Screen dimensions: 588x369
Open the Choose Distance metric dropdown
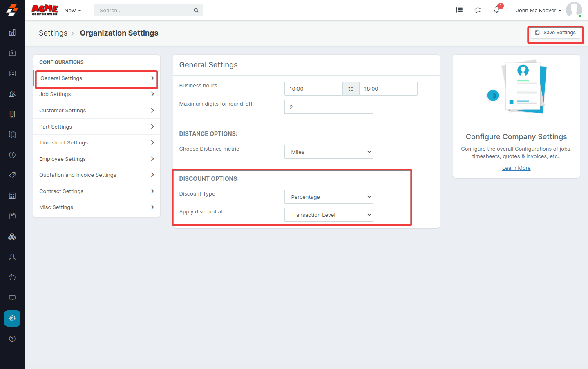[329, 152]
